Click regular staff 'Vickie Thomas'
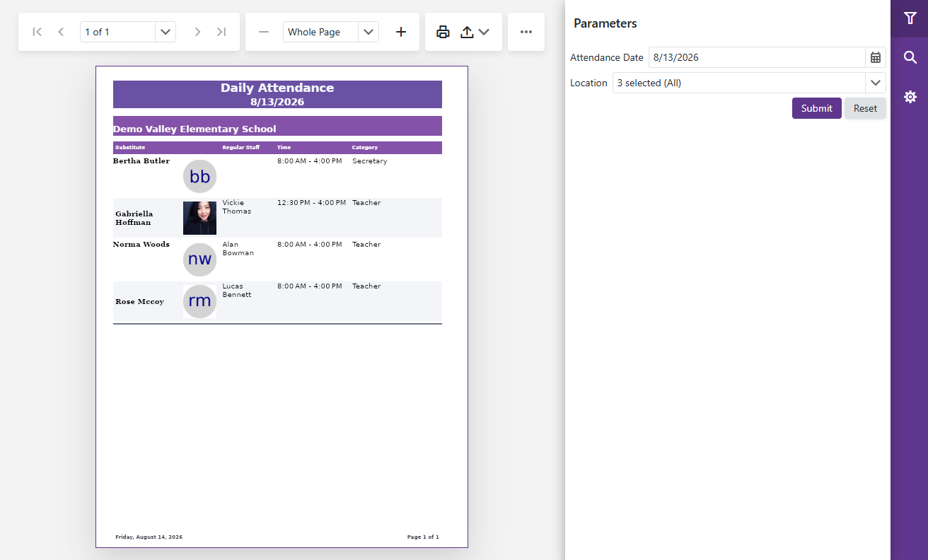Image resolution: width=928 pixels, height=560 pixels. point(237,206)
